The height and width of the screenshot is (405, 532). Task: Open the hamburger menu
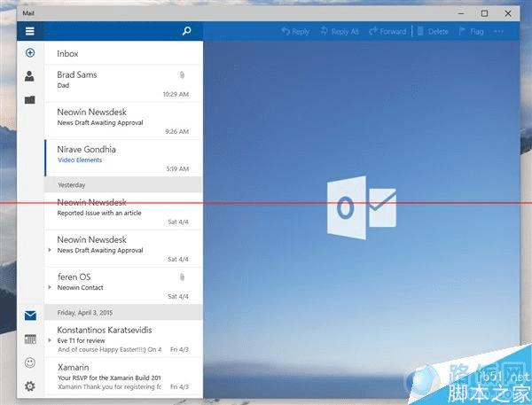pyautogui.click(x=30, y=31)
